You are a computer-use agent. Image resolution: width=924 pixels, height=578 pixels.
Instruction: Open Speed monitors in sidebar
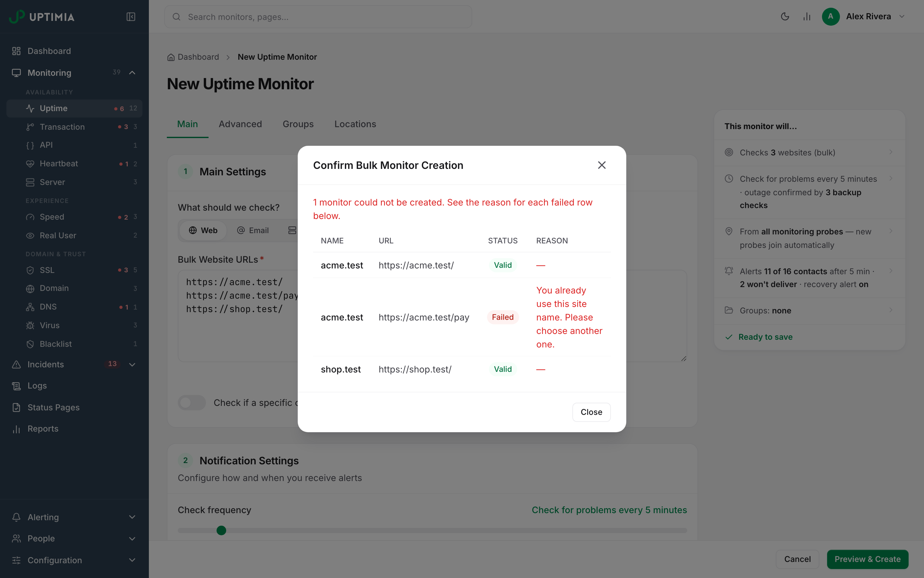point(74,217)
